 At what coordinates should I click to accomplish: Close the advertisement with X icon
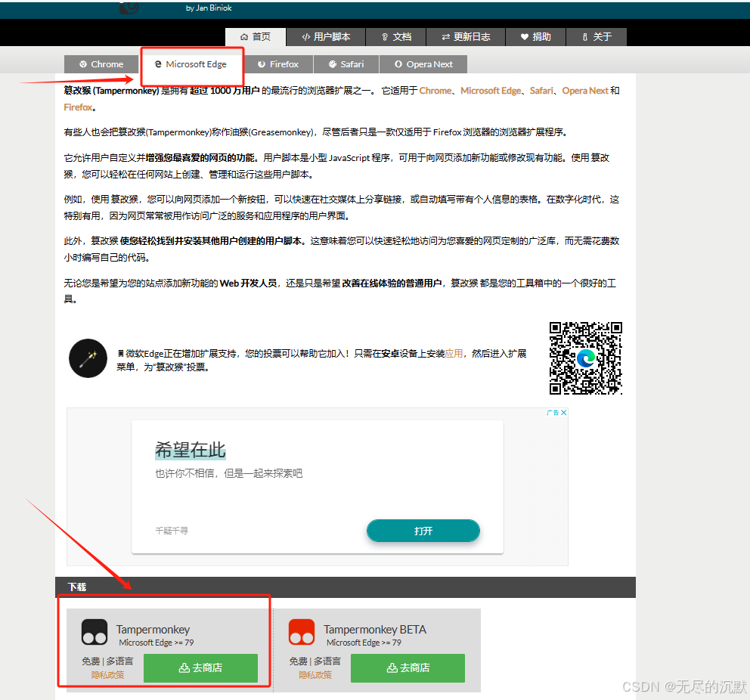[x=563, y=413]
